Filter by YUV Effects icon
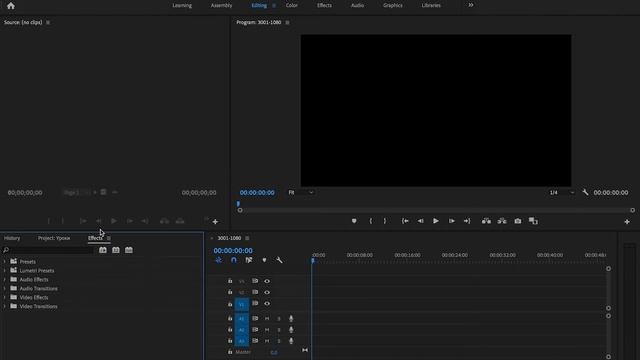Image resolution: width=640 pixels, height=360 pixels. [129, 250]
